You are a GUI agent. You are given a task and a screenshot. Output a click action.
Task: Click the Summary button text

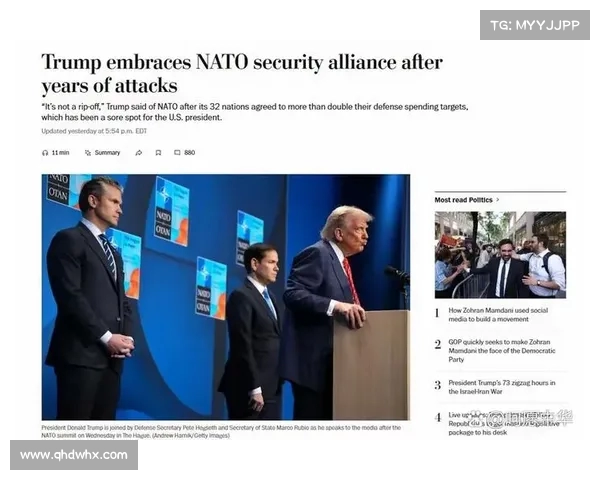click(107, 153)
